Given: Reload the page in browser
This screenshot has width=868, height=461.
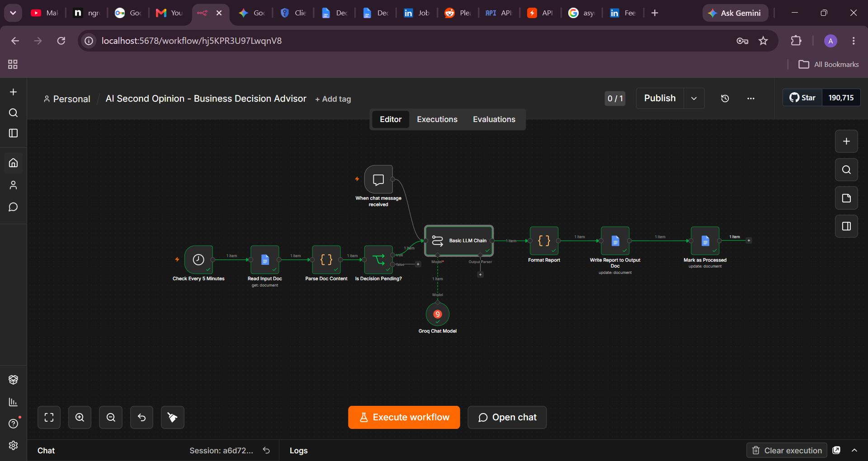Looking at the screenshot, I should tap(61, 41).
